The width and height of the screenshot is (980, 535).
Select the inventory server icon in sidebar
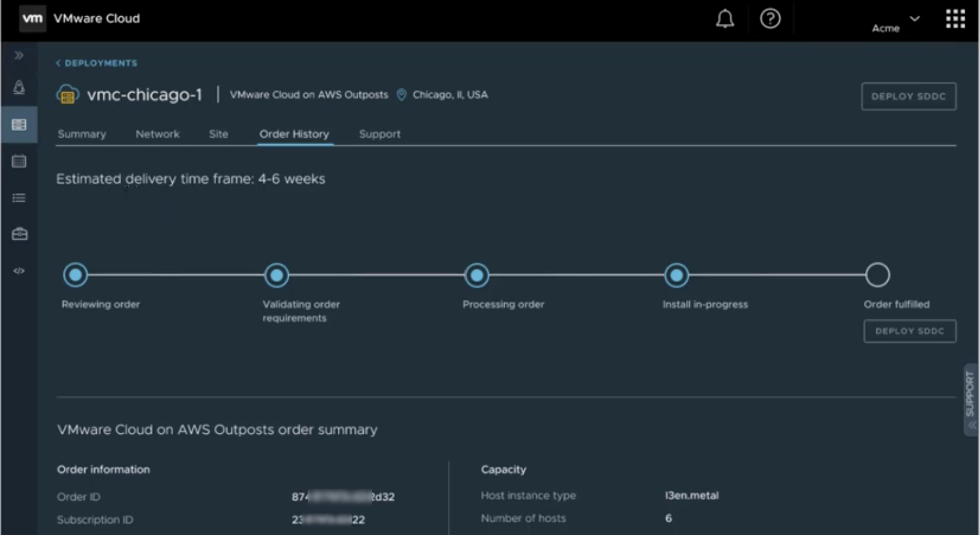click(19, 125)
